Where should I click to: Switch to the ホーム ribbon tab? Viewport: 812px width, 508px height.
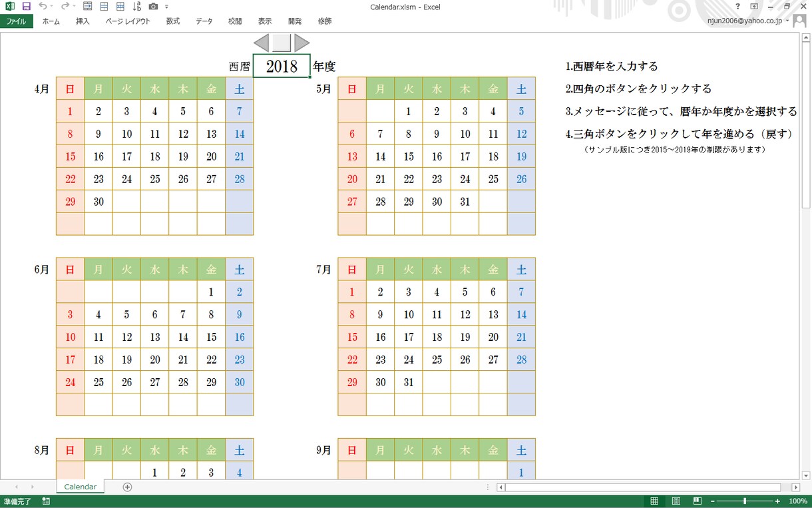click(x=51, y=21)
